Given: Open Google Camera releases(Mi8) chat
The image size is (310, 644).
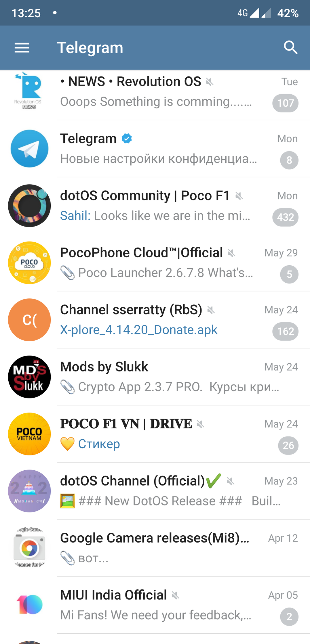Looking at the screenshot, I should (155, 548).
